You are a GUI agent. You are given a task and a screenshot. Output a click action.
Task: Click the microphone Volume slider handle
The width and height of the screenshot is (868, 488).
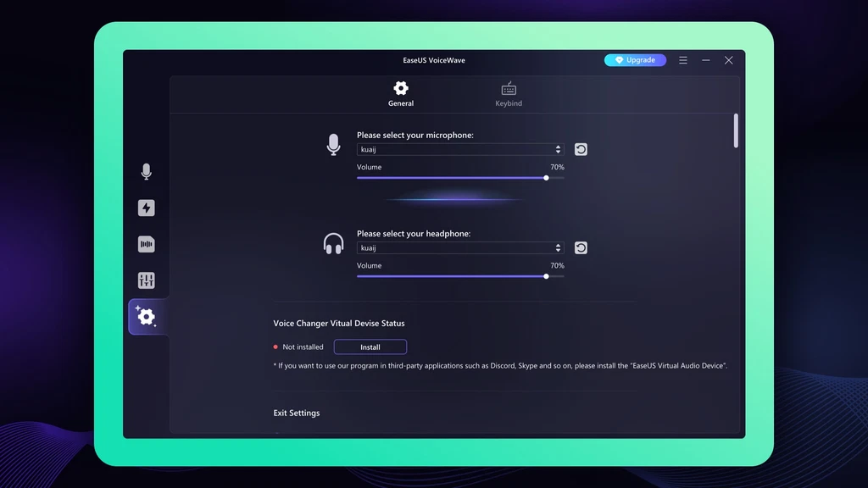[x=546, y=178]
